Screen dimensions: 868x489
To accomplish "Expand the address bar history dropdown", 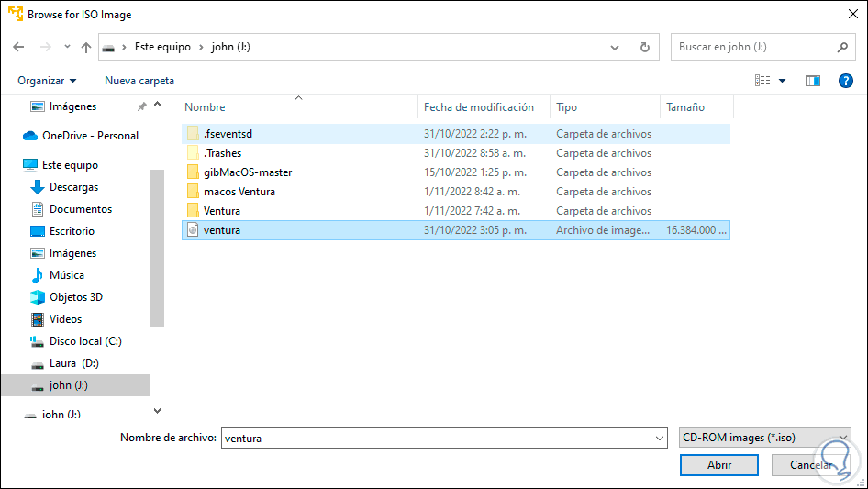I will (616, 47).
